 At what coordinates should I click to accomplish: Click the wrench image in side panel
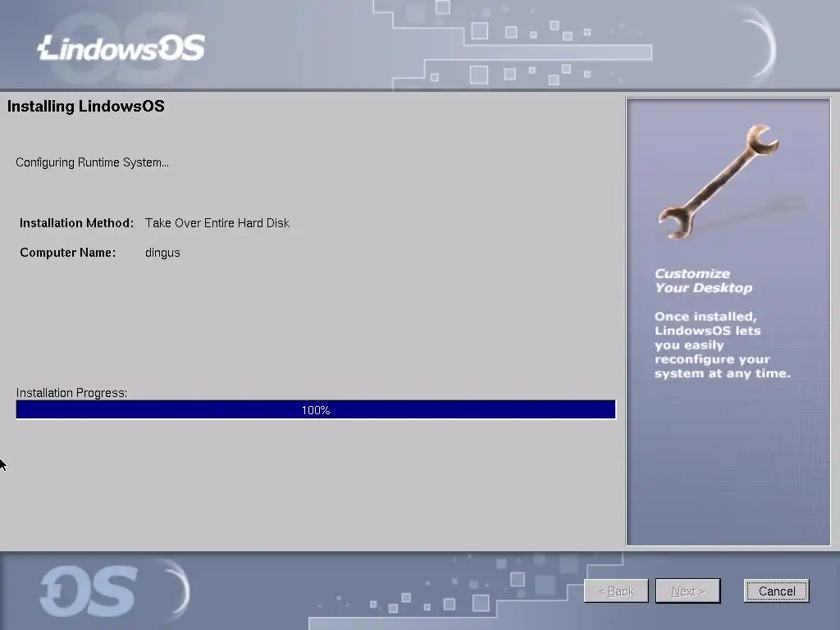(x=719, y=181)
